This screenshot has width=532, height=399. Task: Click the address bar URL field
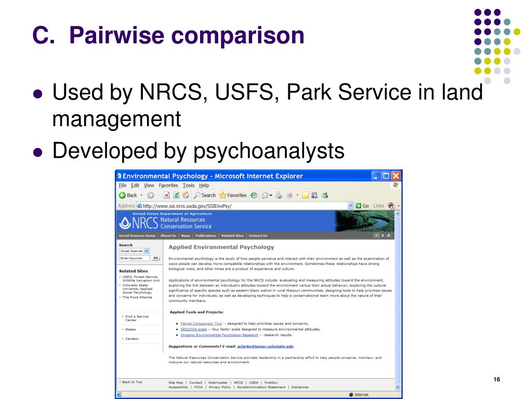point(245,206)
